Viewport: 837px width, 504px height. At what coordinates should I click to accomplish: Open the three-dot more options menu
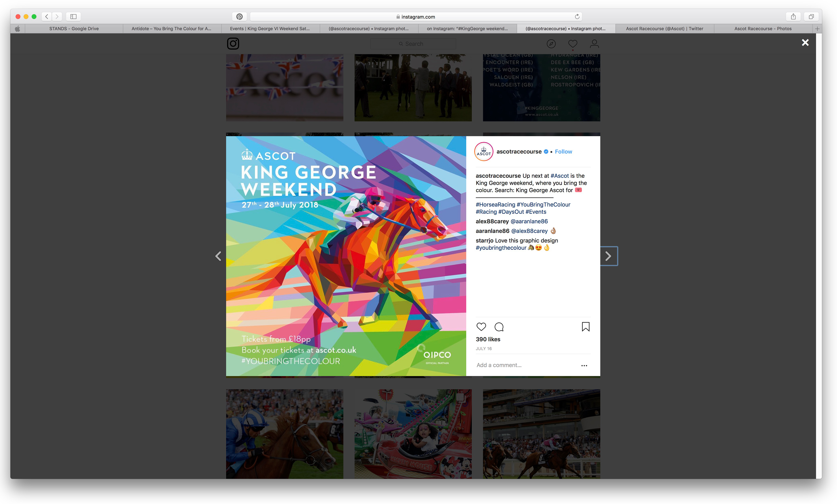coord(584,365)
